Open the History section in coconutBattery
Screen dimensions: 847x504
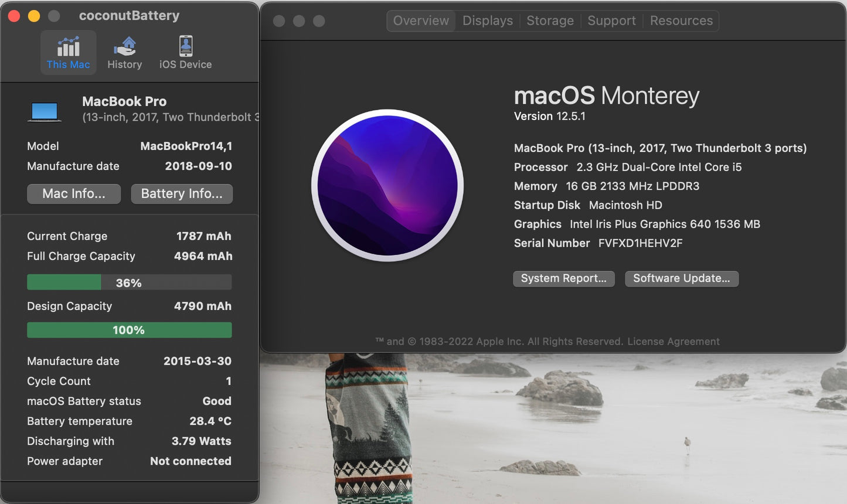tap(124, 53)
